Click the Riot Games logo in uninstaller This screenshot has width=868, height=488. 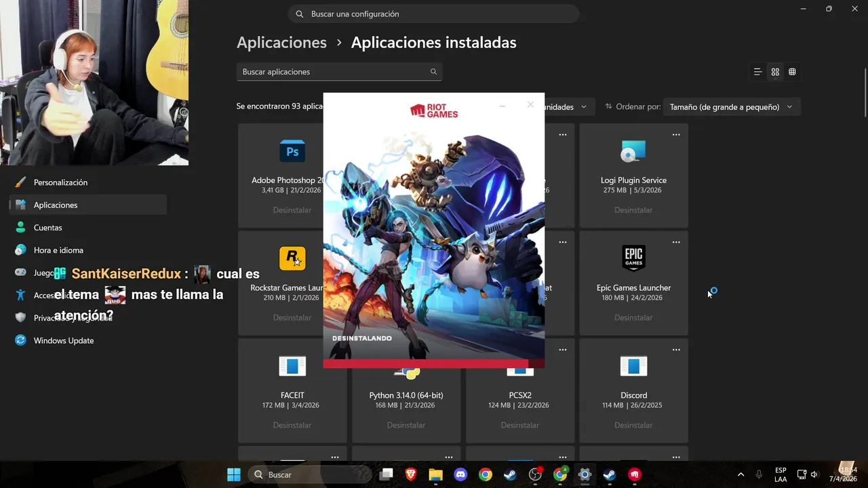(434, 111)
